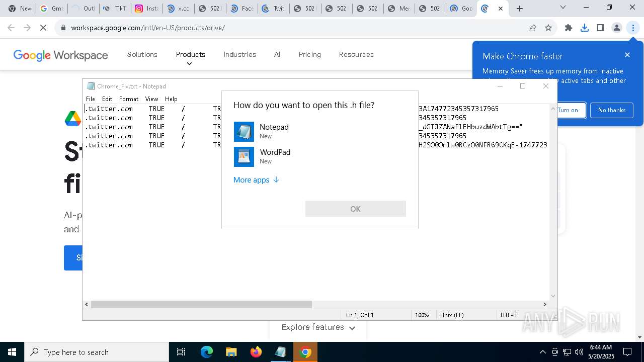Open Chrome downloads icon
644x362 pixels.
tap(585, 28)
